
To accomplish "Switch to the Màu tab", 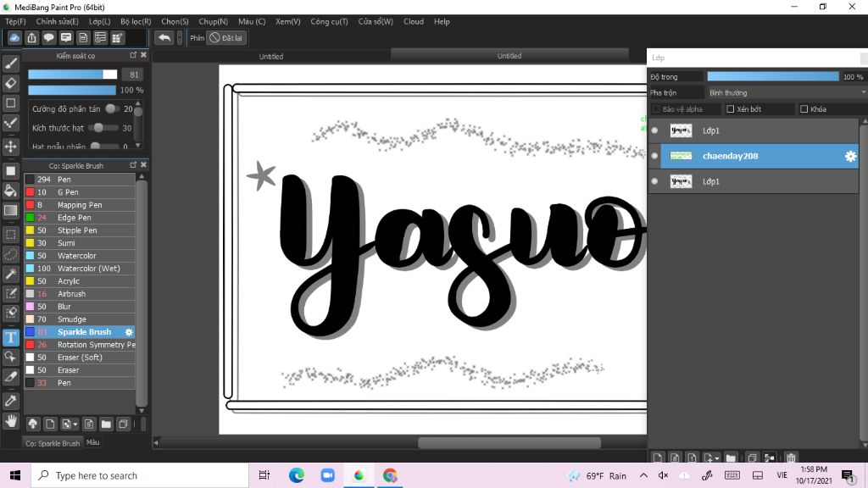I will coord(93,442).
